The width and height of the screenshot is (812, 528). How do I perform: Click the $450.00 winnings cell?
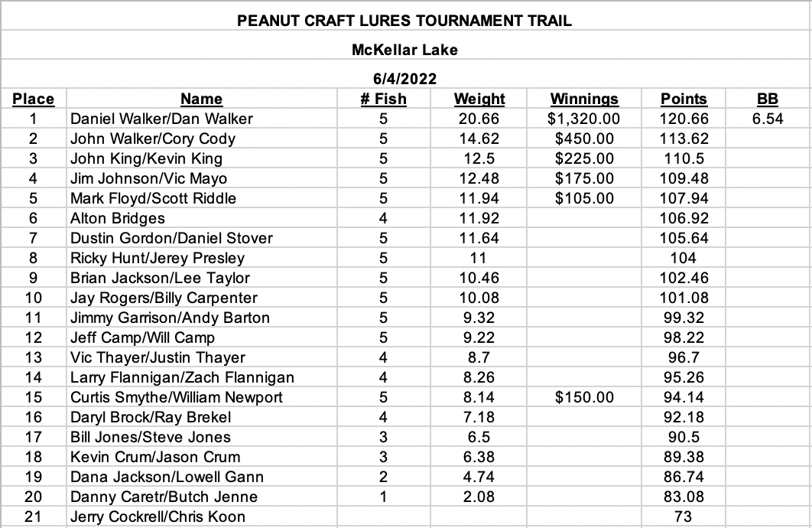pos(584,139)
